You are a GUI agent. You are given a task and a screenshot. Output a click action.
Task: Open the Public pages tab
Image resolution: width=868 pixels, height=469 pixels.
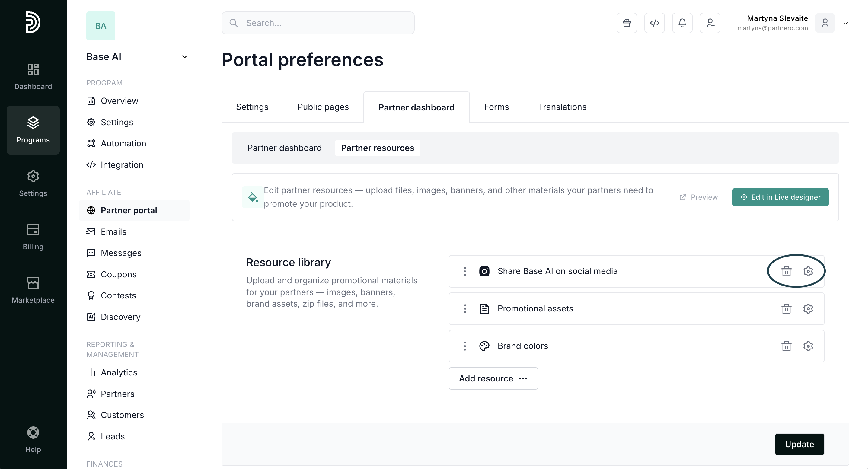pos(322,107)
